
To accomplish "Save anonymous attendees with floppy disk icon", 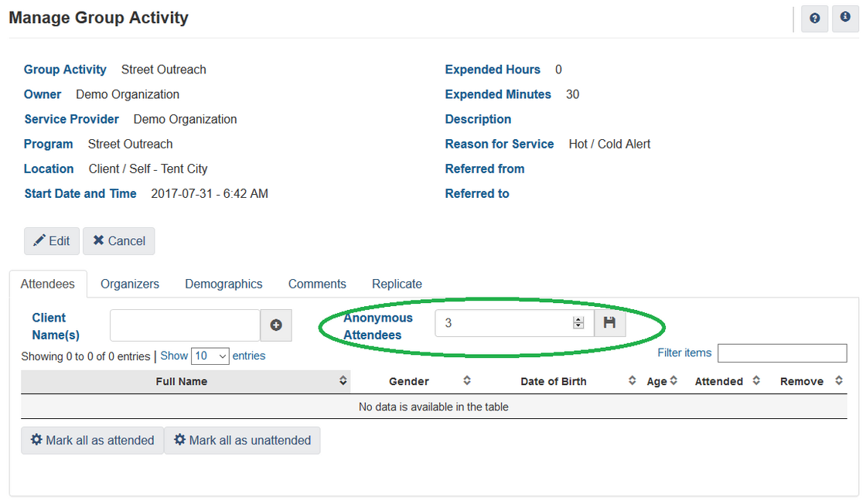I will click(x=609, y=323).
